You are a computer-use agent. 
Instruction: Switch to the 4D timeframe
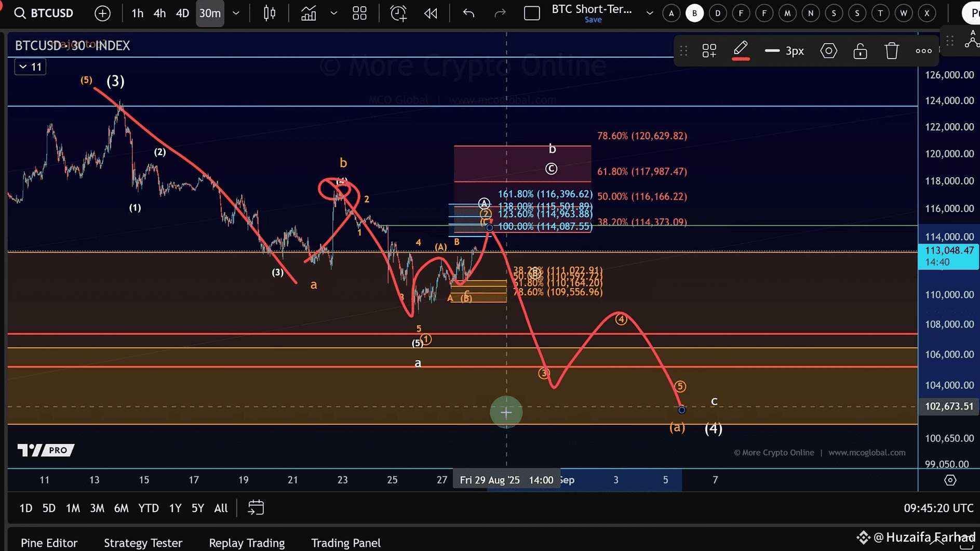[182, 13]
